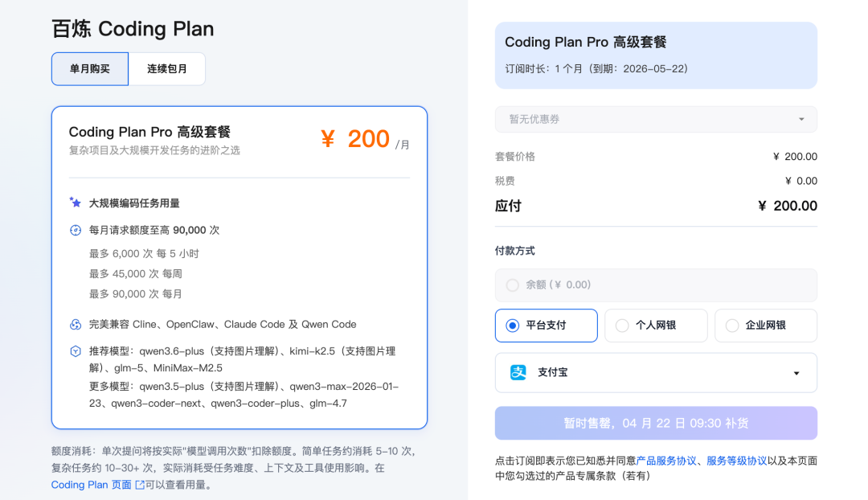Switch to the 连续包月 tab
Viewport: 868px width, 500px height.
point(166,69)
